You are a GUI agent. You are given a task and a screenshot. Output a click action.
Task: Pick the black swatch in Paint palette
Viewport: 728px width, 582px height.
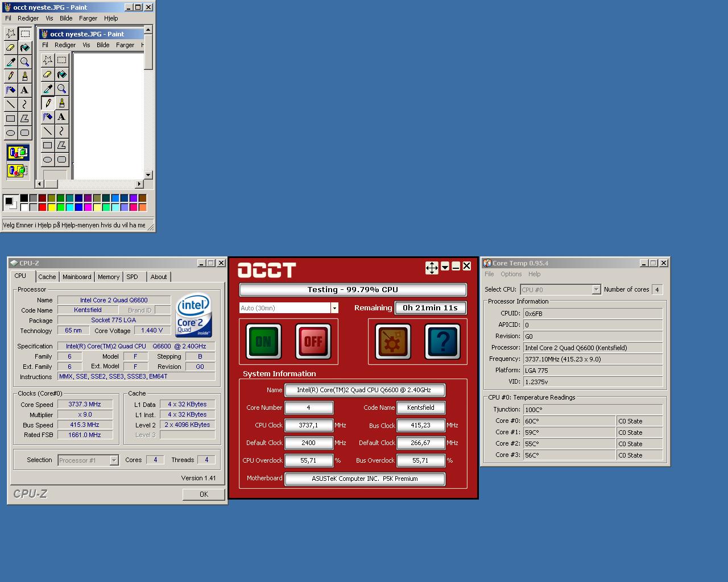(24, 198)
